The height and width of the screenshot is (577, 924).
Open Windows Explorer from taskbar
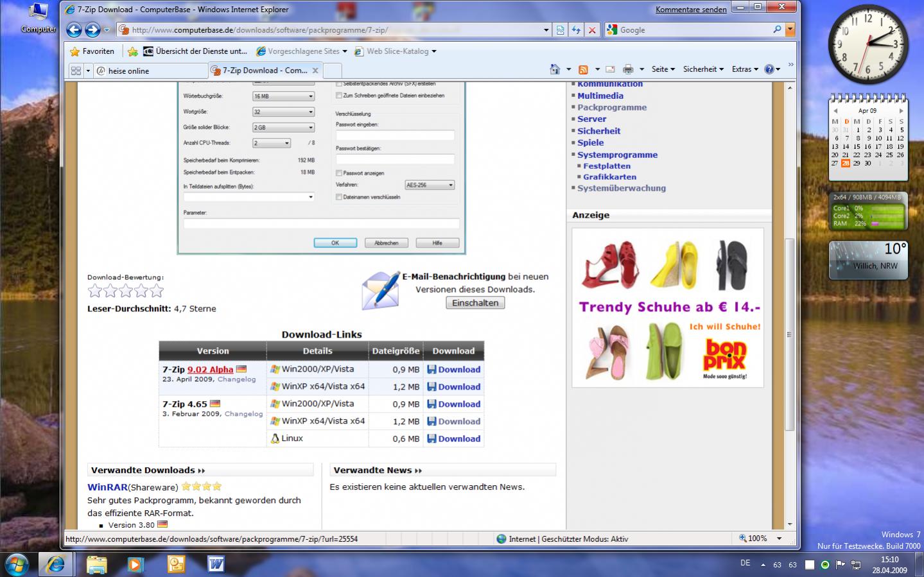[96, 564]
